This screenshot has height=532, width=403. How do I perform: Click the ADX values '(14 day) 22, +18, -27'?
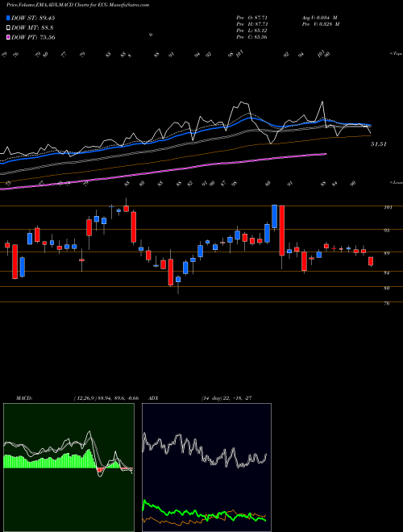point(226,398)
